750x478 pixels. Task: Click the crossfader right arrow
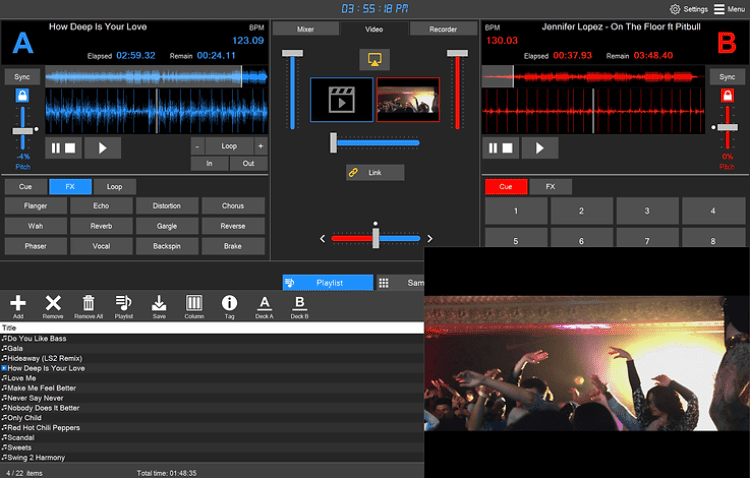click(x=429, y=239)
